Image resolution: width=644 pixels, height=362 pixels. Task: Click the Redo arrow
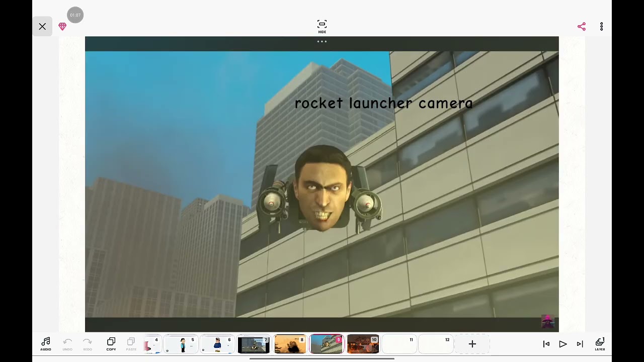88,344
